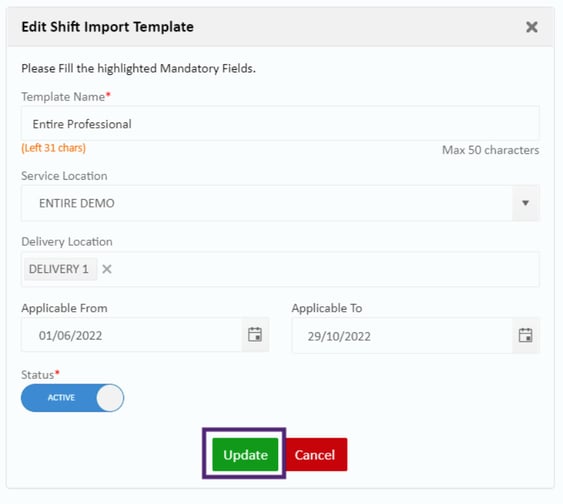Focus the Template Name text field
Viewport: 563px width, 504px height.
tap(280, 123)
